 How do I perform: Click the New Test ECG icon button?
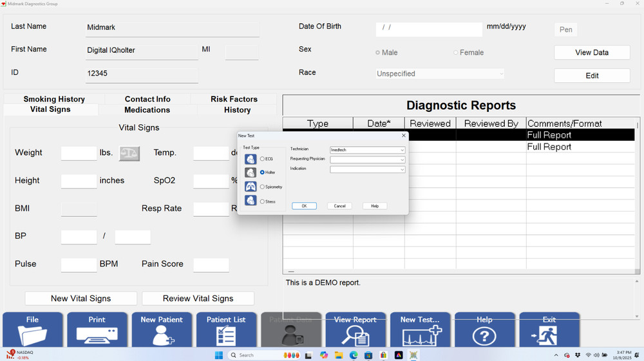(420, 330)
